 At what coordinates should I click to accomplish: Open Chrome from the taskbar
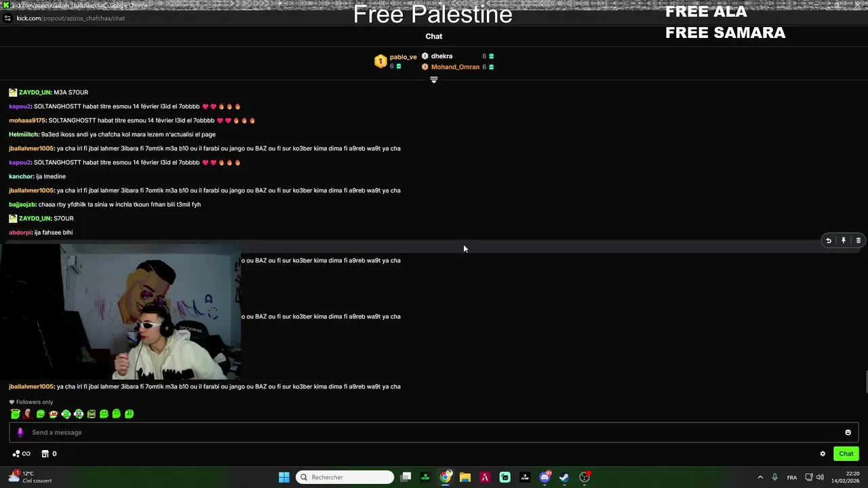(x=445, y=477)
